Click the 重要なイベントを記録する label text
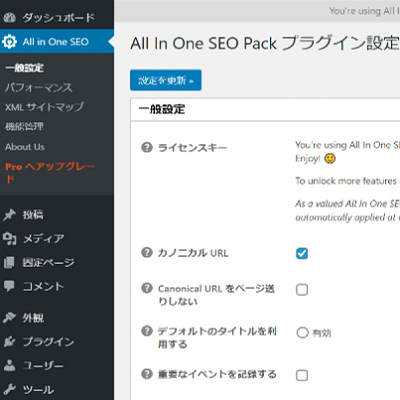This screenshot has height=400, width=400. tap(217, 374)
